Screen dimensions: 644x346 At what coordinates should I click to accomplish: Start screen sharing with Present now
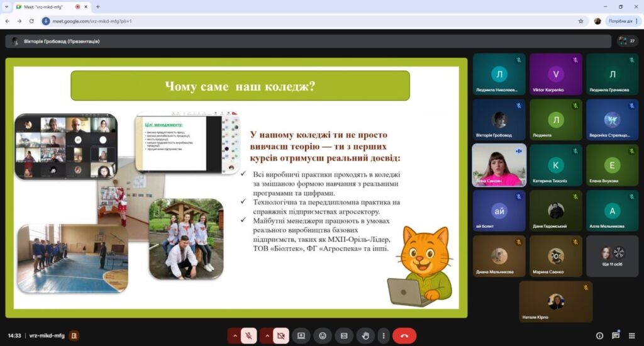click(x=301, y=336)
